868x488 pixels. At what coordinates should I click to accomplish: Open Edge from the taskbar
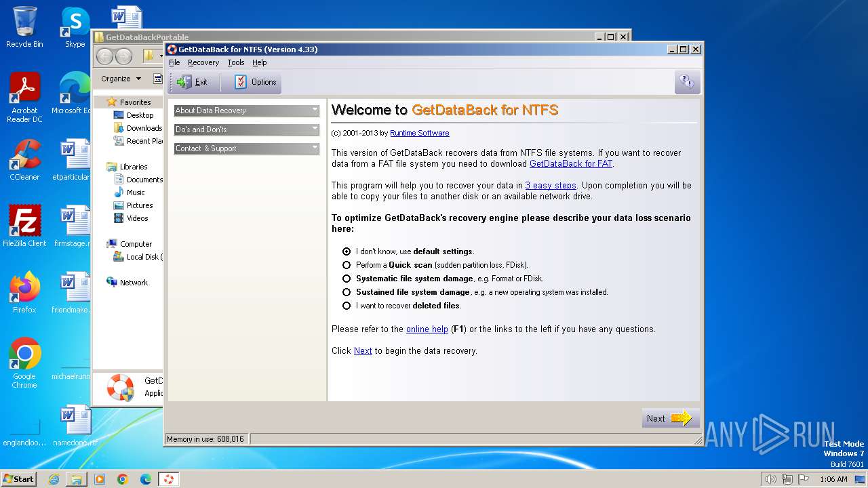tap(146, 479)
